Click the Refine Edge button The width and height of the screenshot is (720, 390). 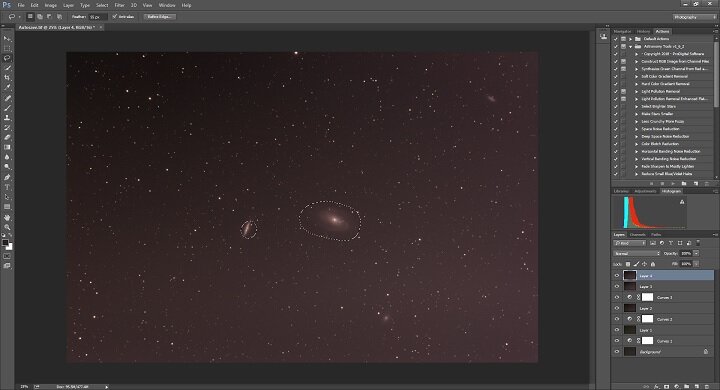pos(160,17)
